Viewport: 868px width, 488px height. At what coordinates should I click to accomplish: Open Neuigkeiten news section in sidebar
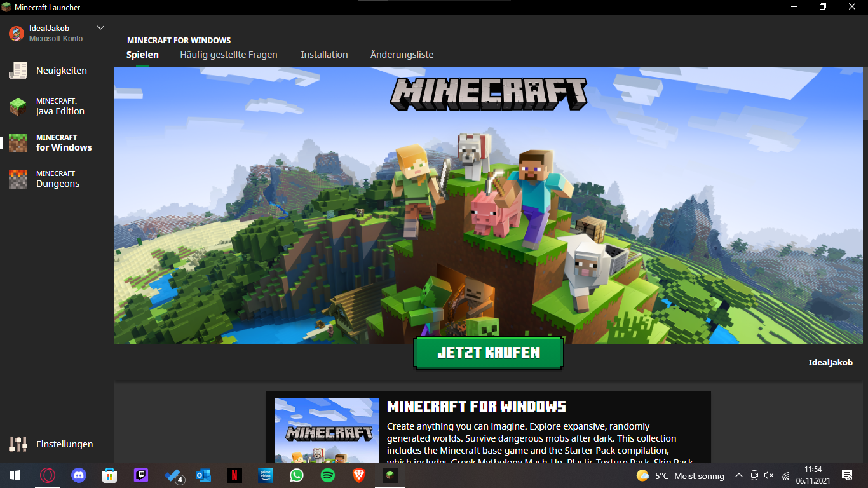point(61,71)
